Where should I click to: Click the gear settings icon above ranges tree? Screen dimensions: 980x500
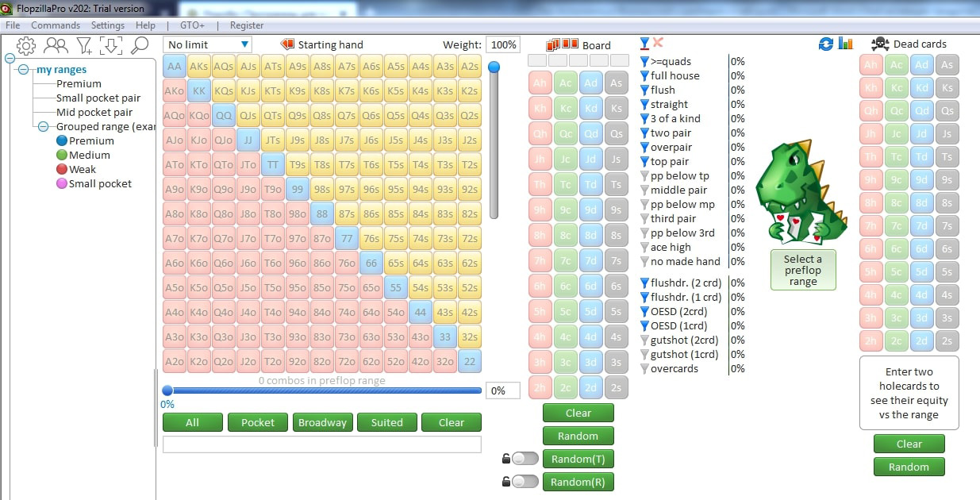coord(26,46)
